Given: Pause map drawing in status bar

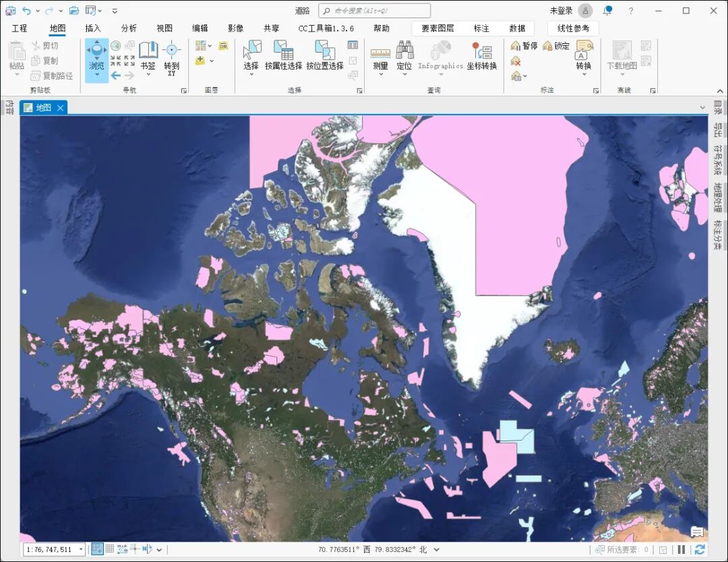Looking at the screenshot, I should point(681,550).
